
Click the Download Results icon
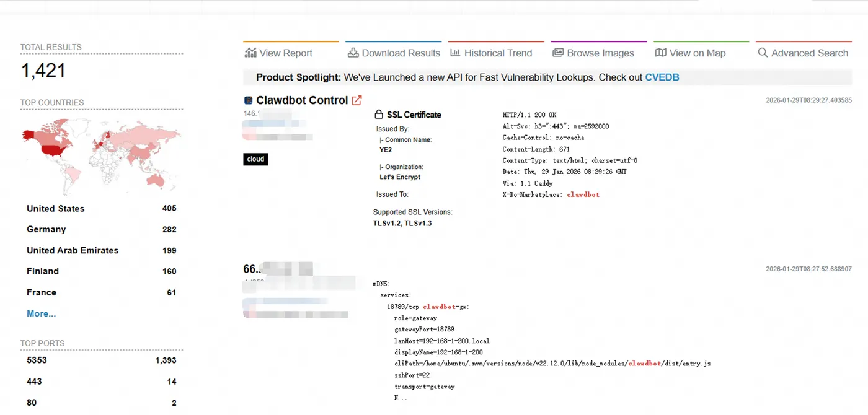pos(353,53)
